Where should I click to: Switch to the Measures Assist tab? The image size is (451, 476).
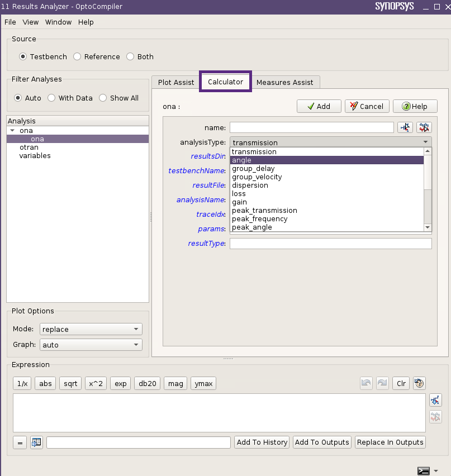coord(284,82)
